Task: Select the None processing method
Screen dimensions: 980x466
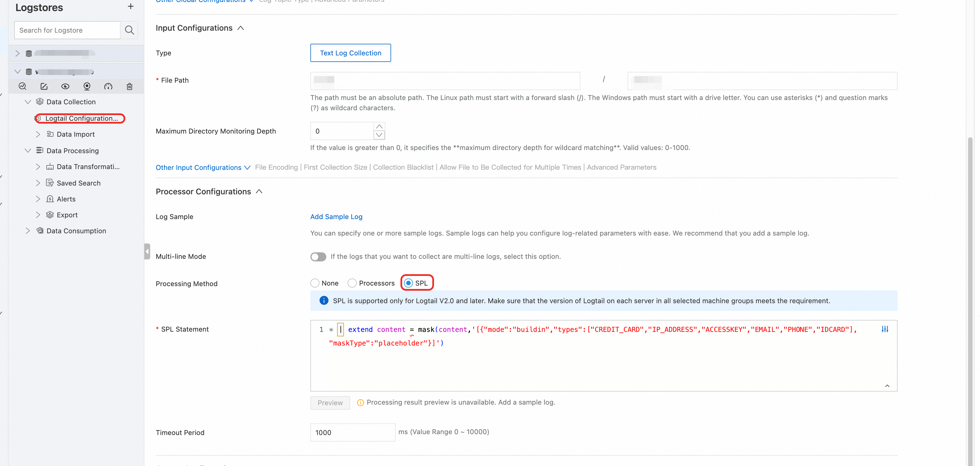Action: click(325, 283)
